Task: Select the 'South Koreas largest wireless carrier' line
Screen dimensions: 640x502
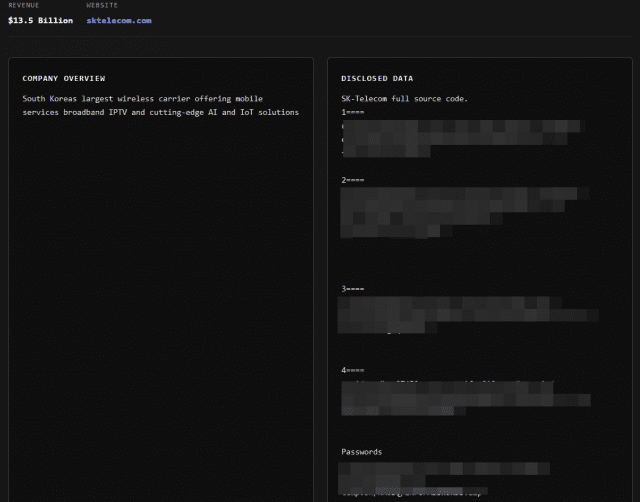Action: pyautogui.click(x=142, y=99)
